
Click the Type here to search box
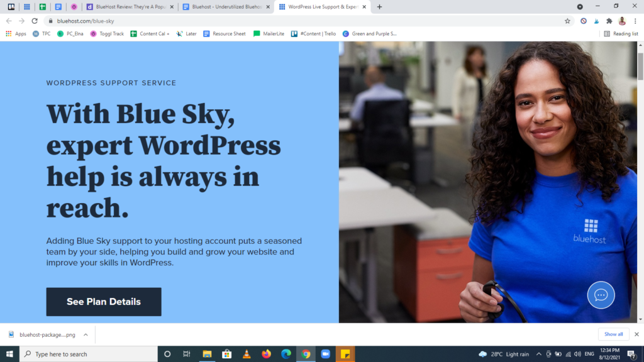88,354
